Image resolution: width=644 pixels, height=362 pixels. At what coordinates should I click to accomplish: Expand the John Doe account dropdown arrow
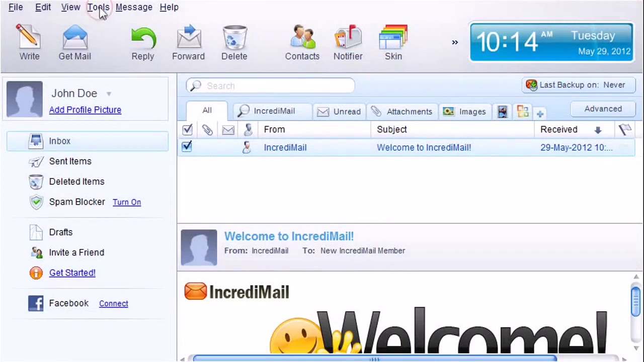109,94
